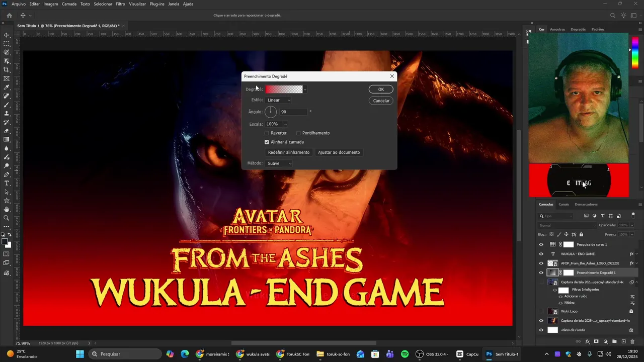The image size is (644, 362).
Task: Select the Hand tool
Action: pos(7,209)
